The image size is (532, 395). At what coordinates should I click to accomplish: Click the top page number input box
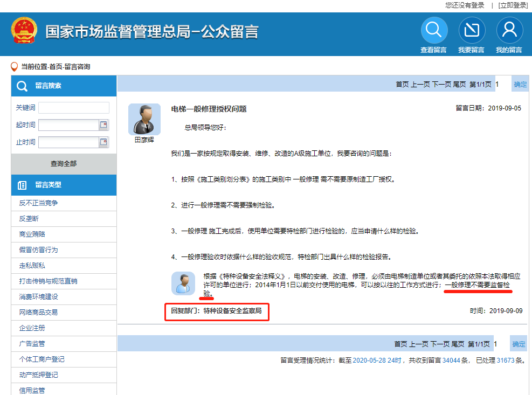(x=501, y=84)
